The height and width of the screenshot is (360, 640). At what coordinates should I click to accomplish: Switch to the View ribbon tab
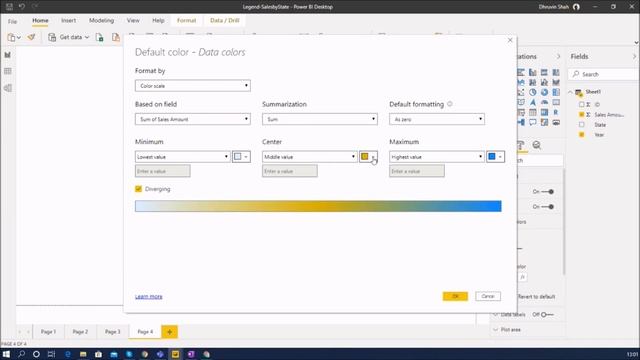[133, 20]
